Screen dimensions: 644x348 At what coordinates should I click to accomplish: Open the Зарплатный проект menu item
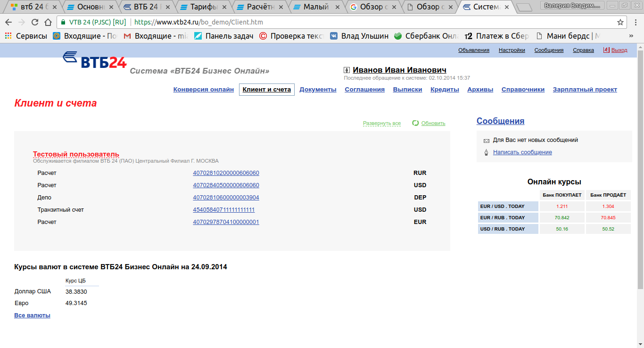(x=585, y=90)
